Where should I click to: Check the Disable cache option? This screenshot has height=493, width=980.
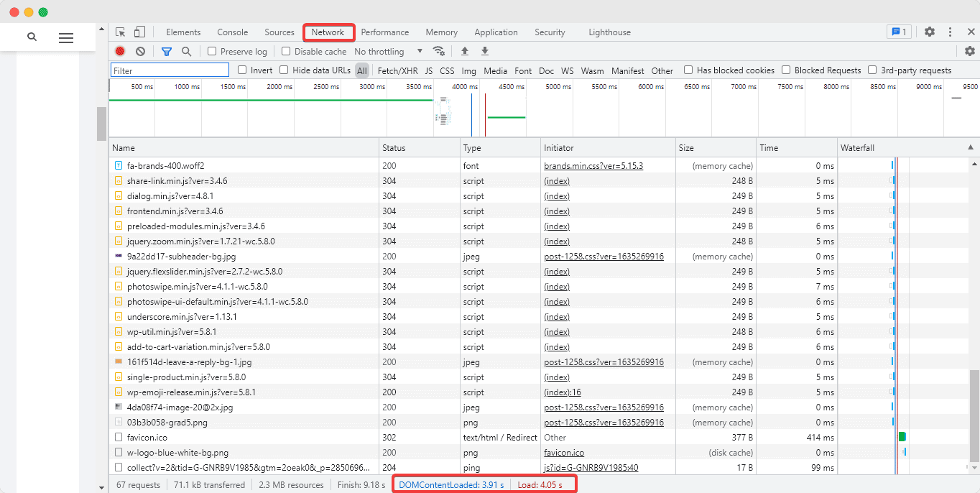coord(286,52)
